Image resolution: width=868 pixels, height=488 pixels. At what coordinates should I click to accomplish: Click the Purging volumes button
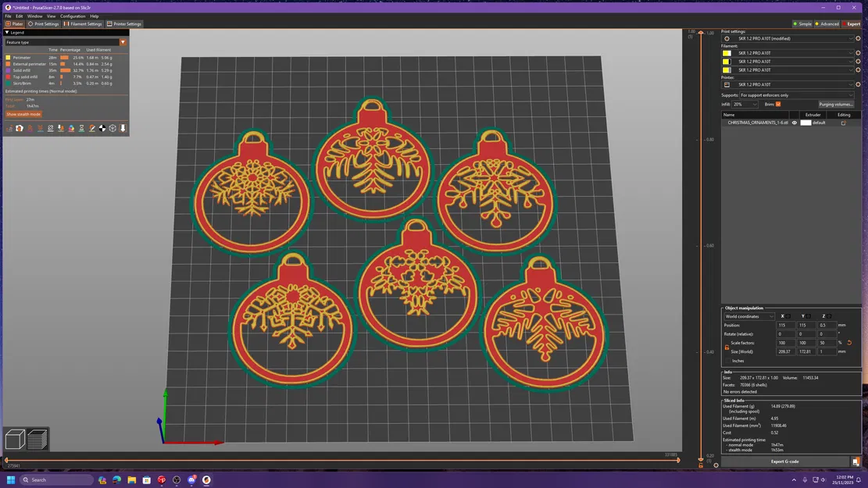(836, 104)
